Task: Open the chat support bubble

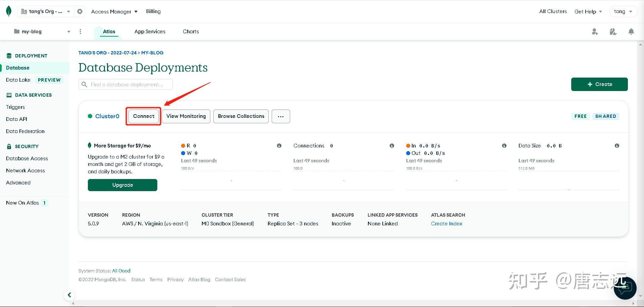Action: tap(625, 288)
